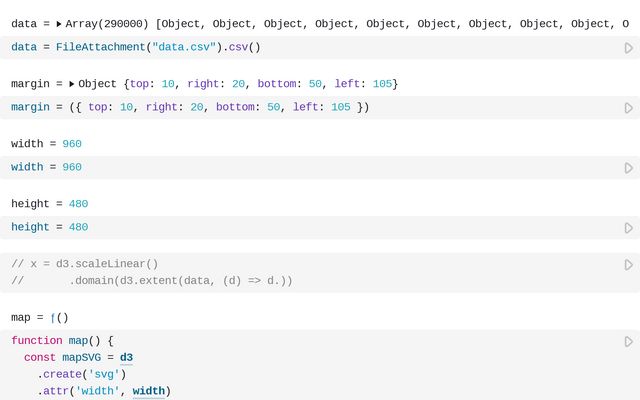Viewport: 640px width, 400px height.
Task: Run the margin definition cell
Action: pos(628,107)
